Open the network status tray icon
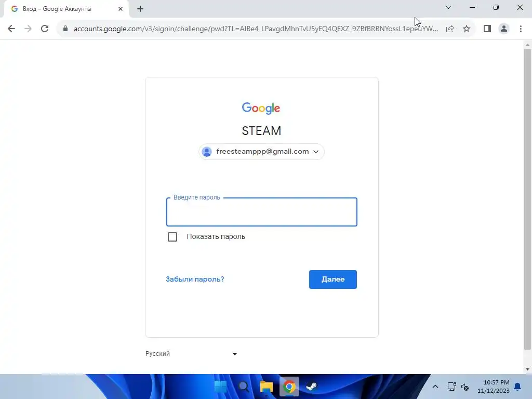Screen dimensions: 532x399 coord(451,387)
